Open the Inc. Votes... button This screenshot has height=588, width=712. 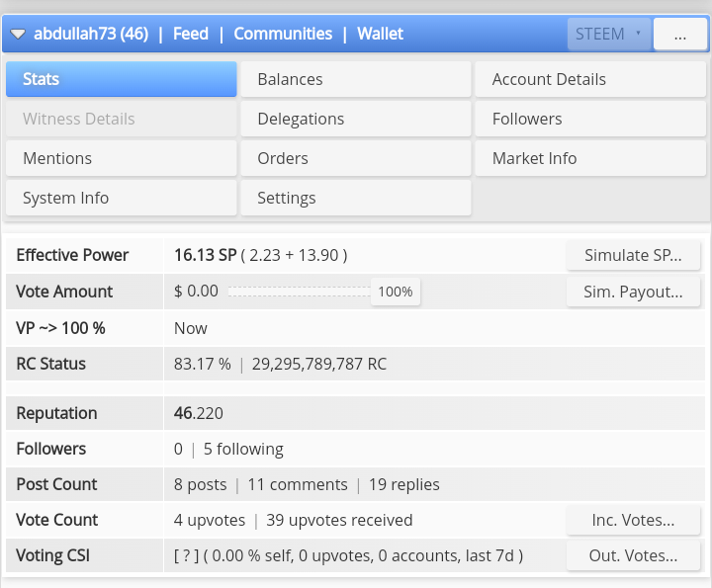pyautogui.click(x=633, y=520)
